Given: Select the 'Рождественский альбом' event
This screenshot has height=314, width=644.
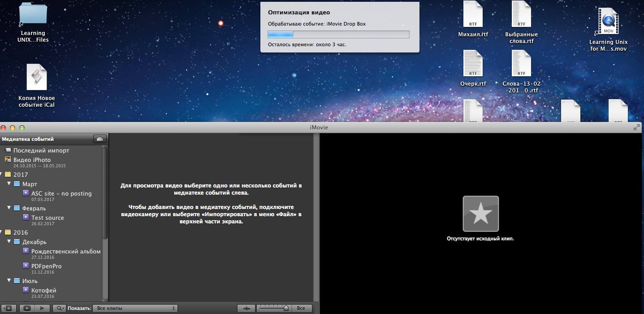Looking at the screenshot, I should (66, 251).
